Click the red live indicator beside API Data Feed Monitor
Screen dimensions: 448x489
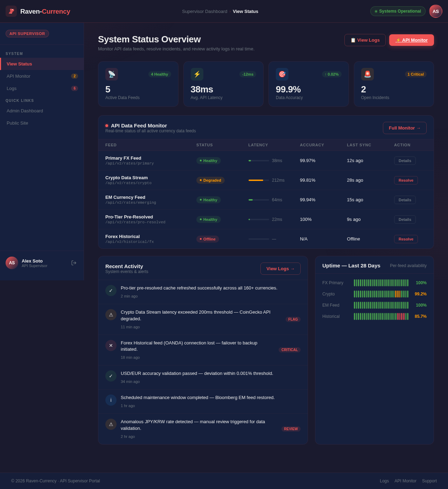pyautogui.click(x=107, y=126)
